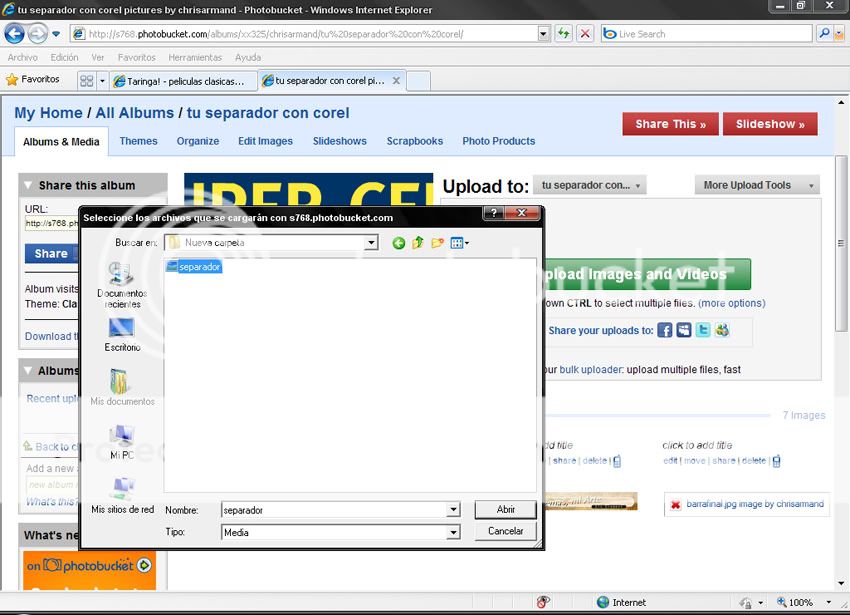Open the Scrapbooks tab
Viewport: 850px width, 615px height.
[x=415, y=141]
